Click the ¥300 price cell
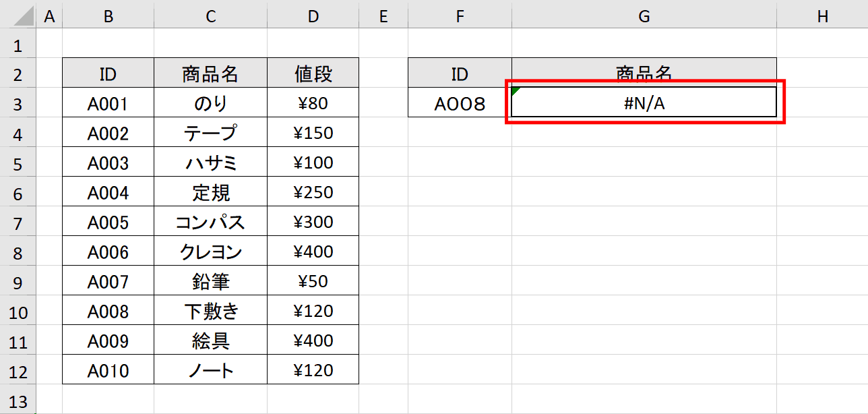 [x=313, y=221]
